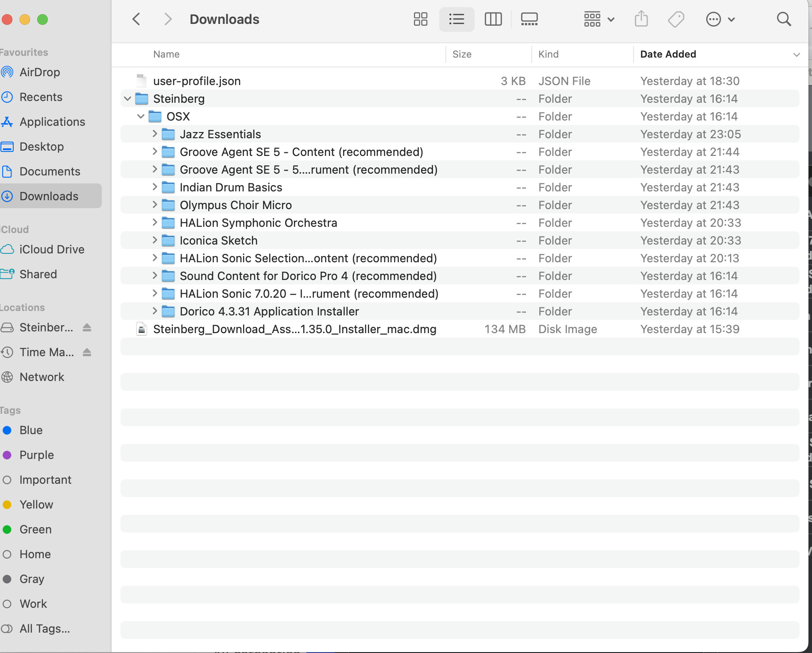Expand Sound Content for Dorico Pro 4

coord(155,276)
